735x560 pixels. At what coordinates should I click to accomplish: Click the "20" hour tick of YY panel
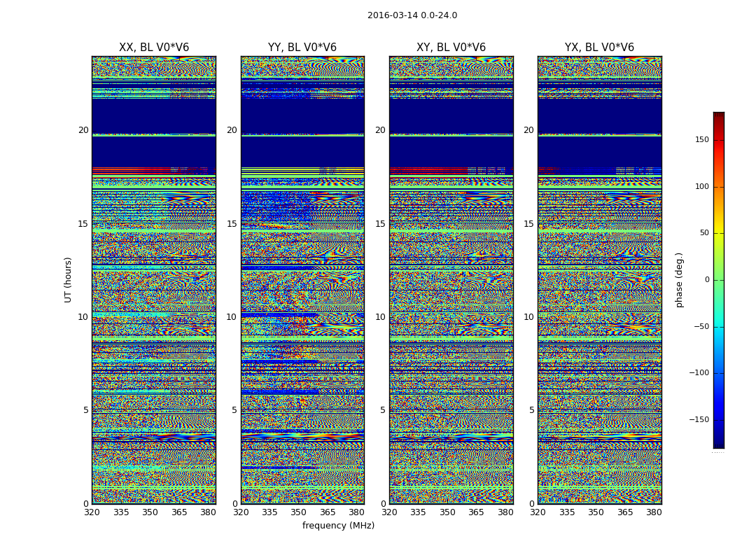[x=232, y=130]
